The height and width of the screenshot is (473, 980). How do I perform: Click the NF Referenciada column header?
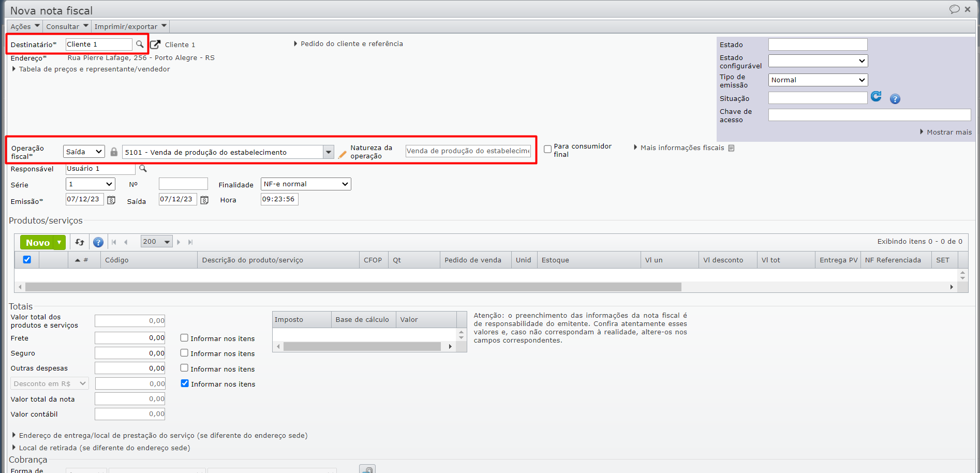click(x=896, y=260)
